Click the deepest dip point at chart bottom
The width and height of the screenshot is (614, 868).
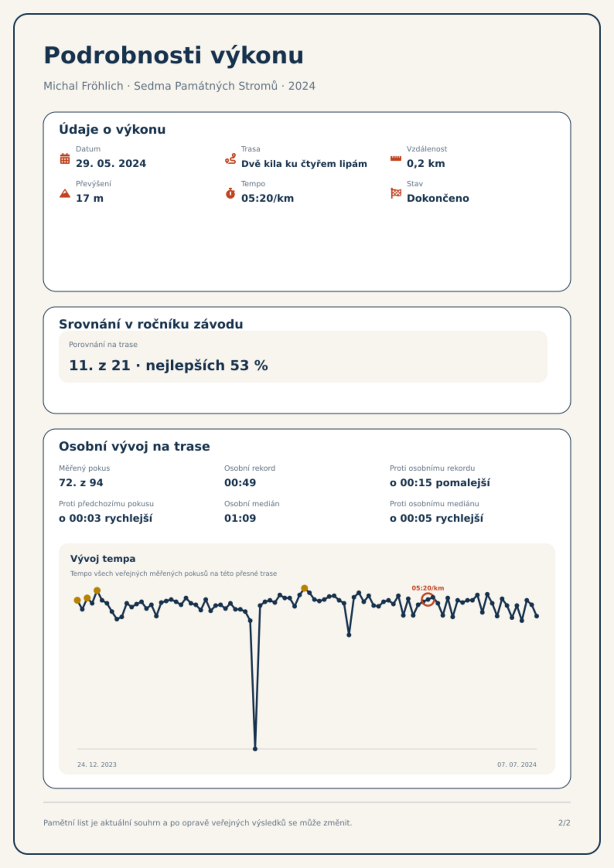255,749
